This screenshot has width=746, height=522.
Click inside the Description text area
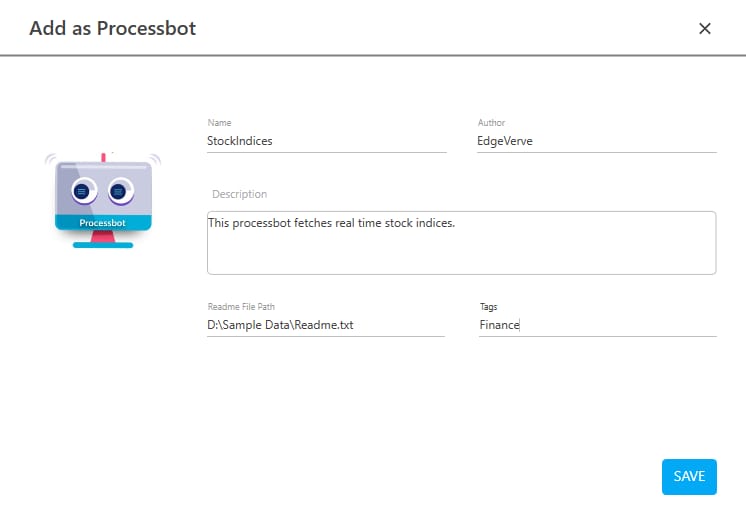pyautogui.click(x=461, y=243)
